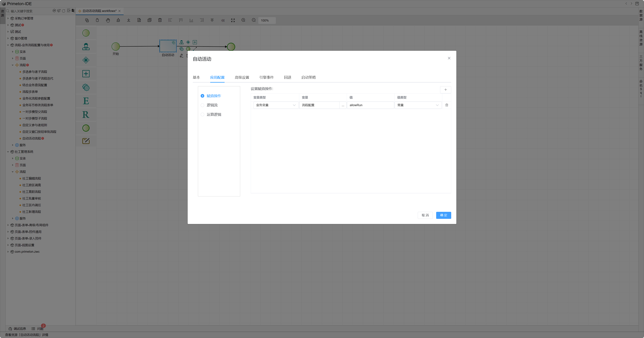Select the gear auto activity palette icon
This screenshot has height=338, width=644.
tap(86, 87)
